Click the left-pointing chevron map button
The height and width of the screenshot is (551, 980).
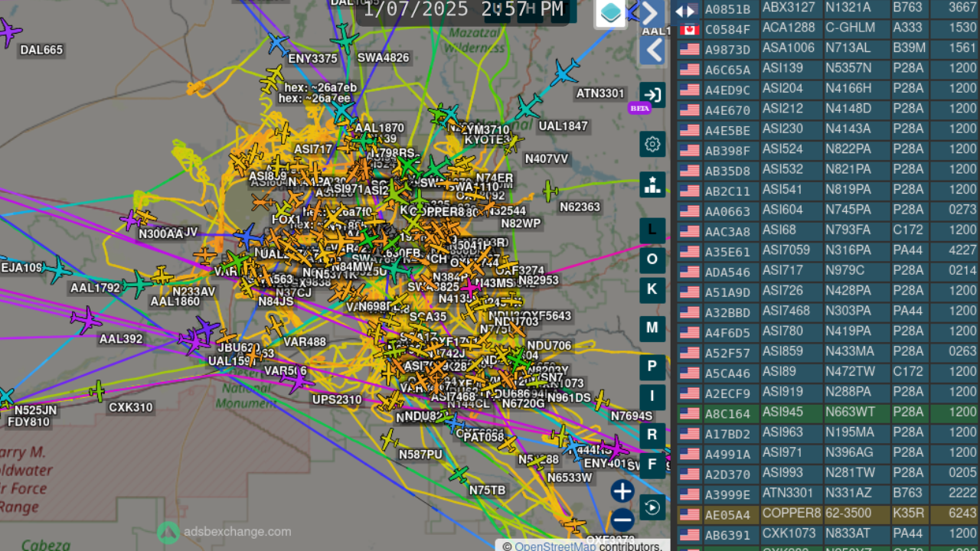tap(652, 51)
